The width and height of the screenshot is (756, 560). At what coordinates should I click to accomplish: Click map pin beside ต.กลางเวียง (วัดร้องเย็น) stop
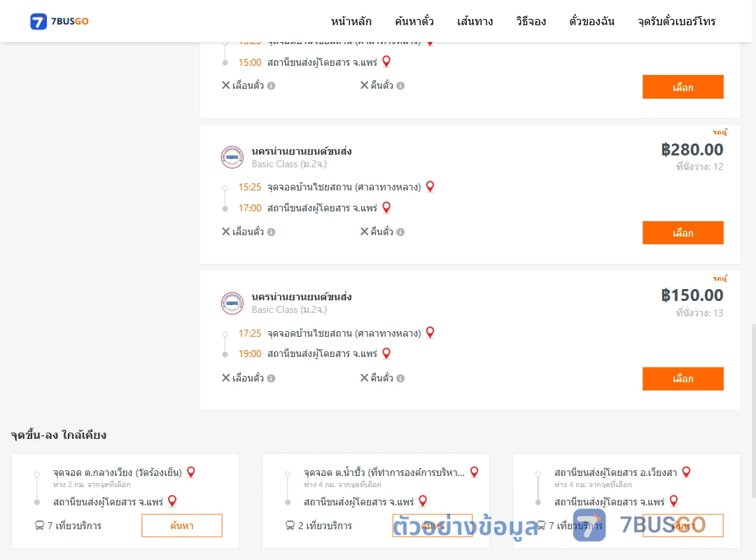click(x=191, y=472)
